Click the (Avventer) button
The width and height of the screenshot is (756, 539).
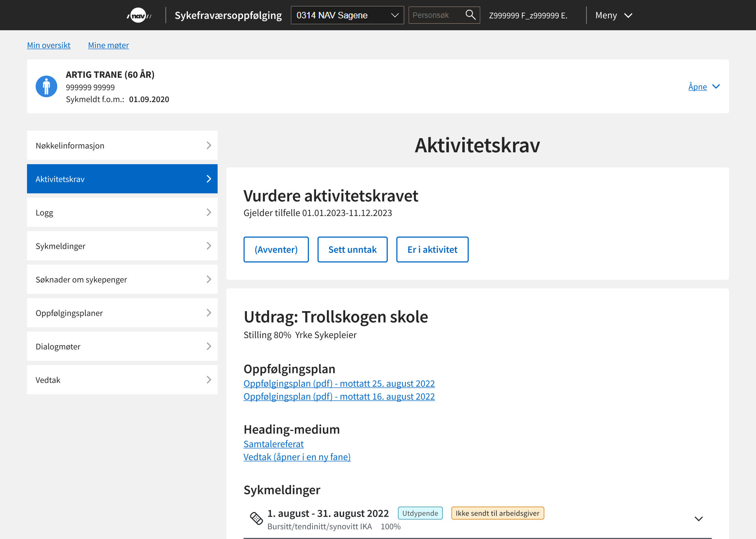click(x=276, y=250)
